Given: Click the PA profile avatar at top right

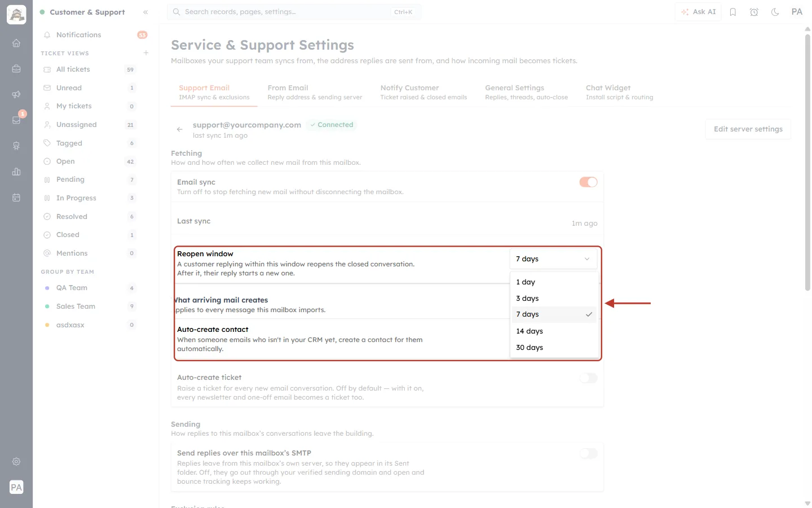Looking at the screenshot, I should [x=797, y=12].
